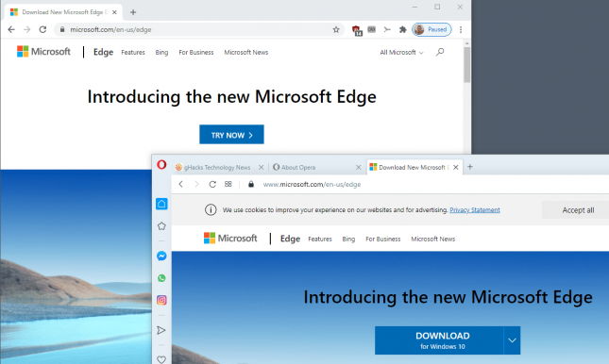Open For Business in the Chrome page
Viewport: 609px width, 364px height.
coord(196,53)
